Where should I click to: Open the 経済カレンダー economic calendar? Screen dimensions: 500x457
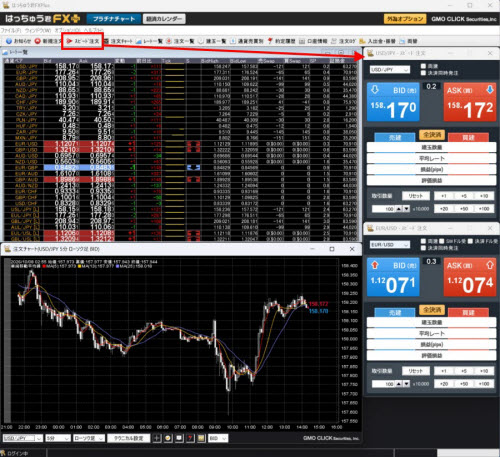(x=164, y=19)
